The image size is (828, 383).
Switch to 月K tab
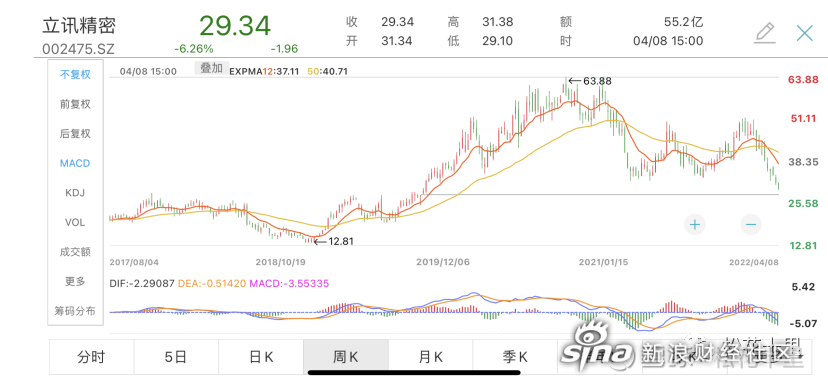[x=430, y=357]
